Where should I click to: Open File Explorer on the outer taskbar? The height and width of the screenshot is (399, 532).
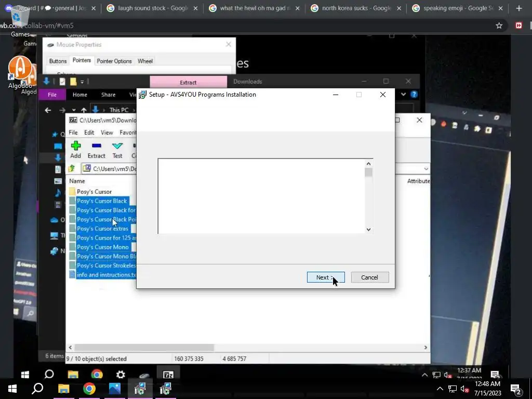(x=63, y=389)
